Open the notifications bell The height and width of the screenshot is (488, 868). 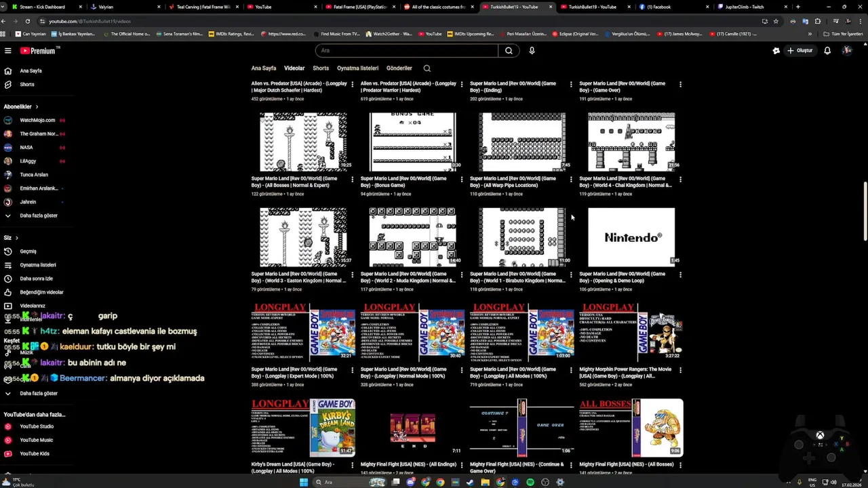point(827,51)
